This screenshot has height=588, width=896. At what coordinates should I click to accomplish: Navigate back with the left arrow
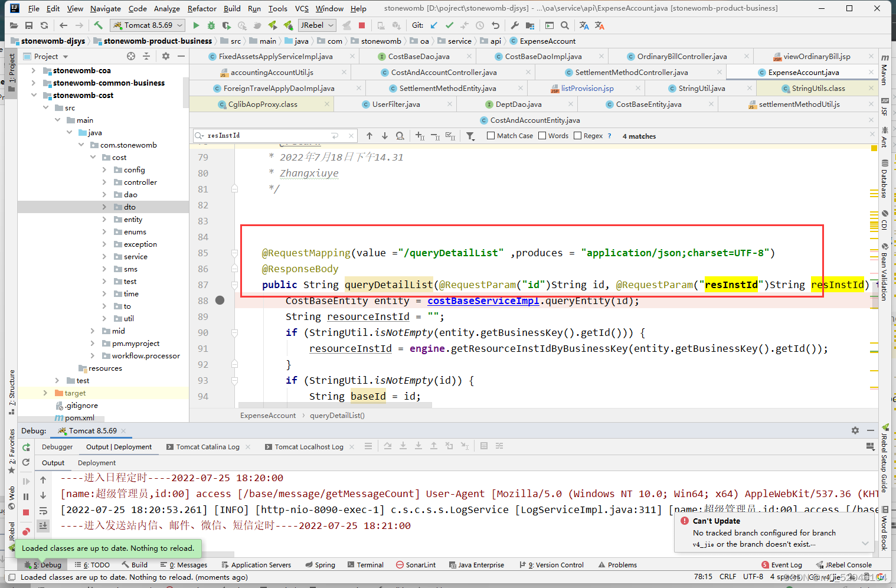tap(63, 25)
